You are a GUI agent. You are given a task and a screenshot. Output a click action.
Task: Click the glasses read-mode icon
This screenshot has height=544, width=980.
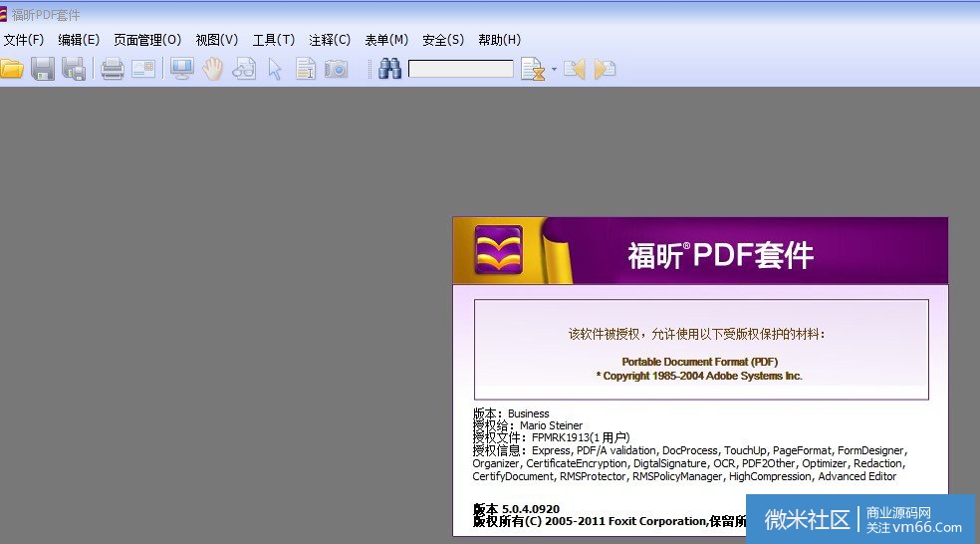(x=244, y=69)
